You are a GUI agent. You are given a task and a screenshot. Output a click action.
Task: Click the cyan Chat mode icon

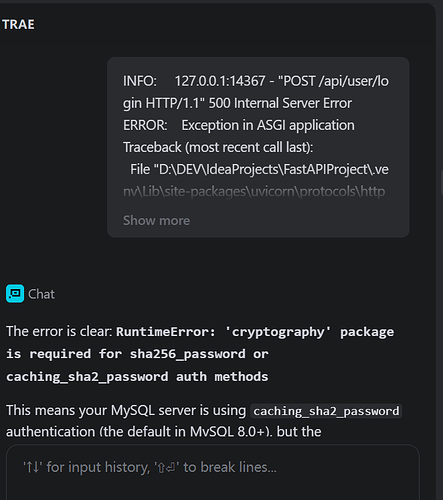pyautogui.click(x=15, y=294)
